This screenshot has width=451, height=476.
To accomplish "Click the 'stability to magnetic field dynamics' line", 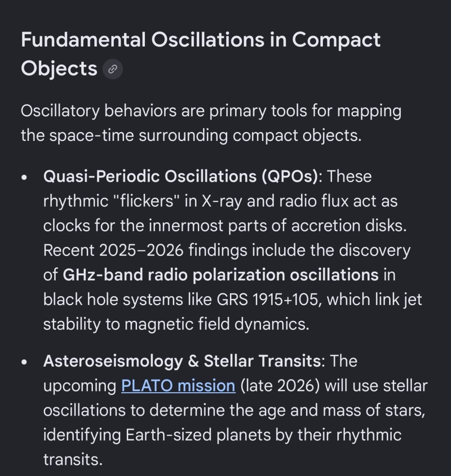I will pyautogui.click(x=176, y=324).
